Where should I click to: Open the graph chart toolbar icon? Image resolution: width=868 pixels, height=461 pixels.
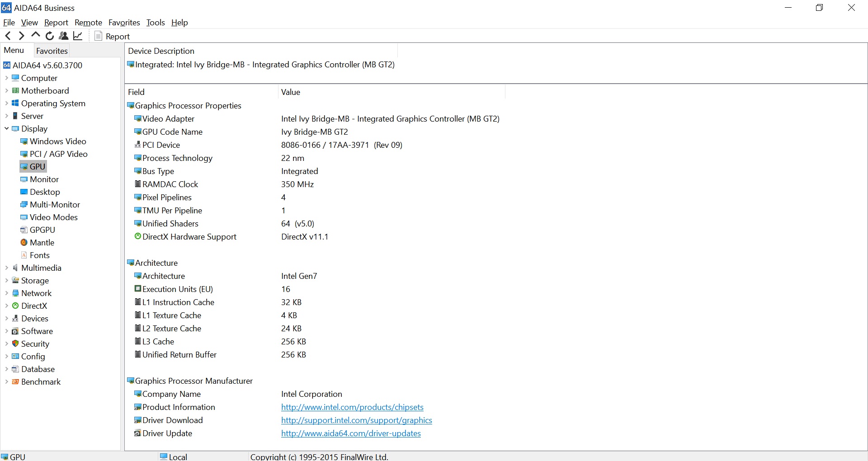point(78,36)
